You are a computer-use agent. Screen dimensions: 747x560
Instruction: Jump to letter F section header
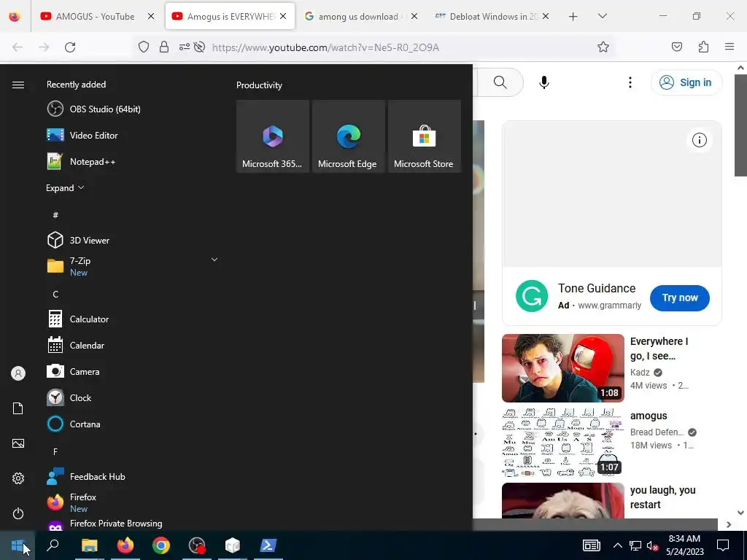55,451
